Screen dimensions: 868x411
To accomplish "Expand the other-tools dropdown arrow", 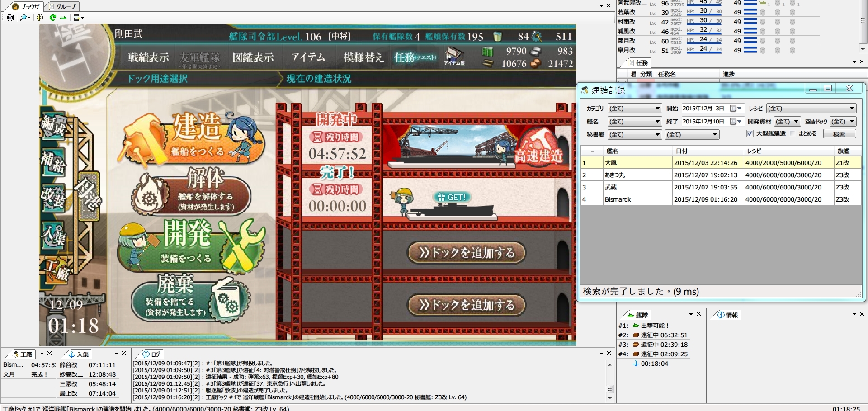I will pyautogui.click(x=82, y=18).
